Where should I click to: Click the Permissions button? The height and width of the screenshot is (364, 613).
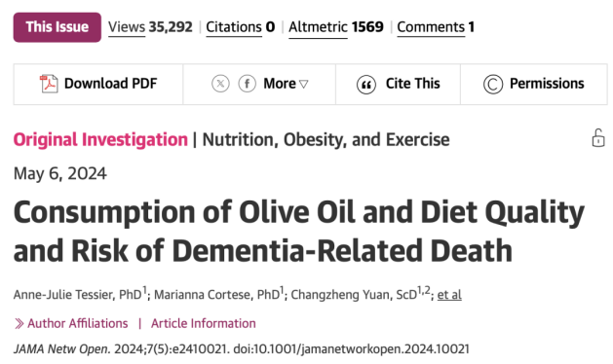[x=534, y=85]
